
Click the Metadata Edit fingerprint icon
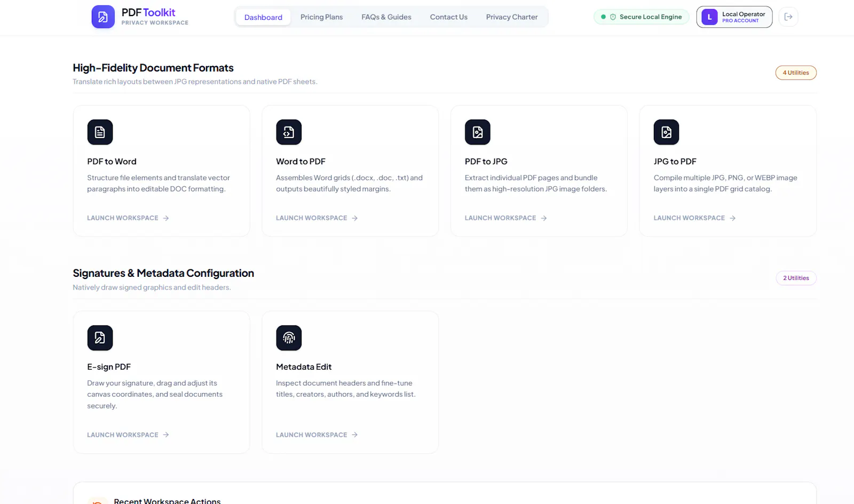coord(289,338)
